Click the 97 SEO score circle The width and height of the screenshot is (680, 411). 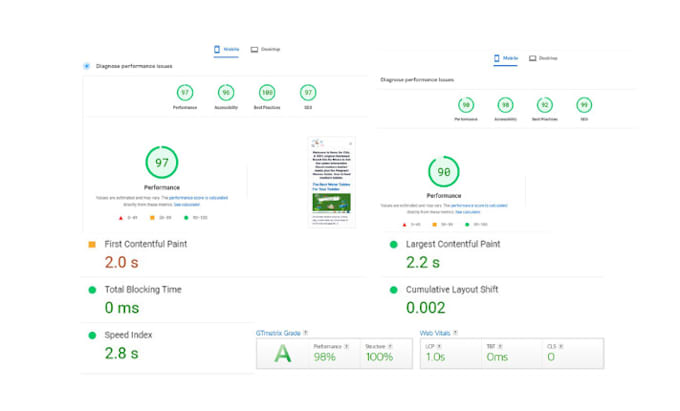pos(308,92)
